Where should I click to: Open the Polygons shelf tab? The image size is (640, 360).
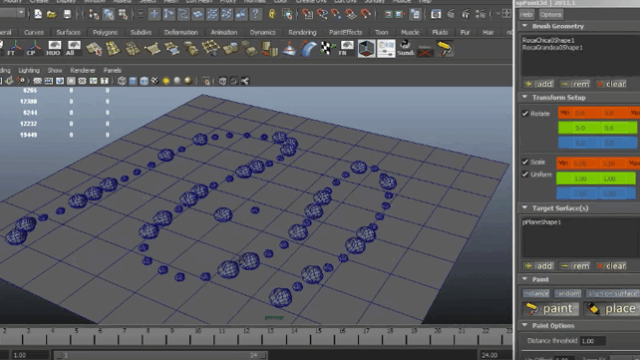(105, 32)
